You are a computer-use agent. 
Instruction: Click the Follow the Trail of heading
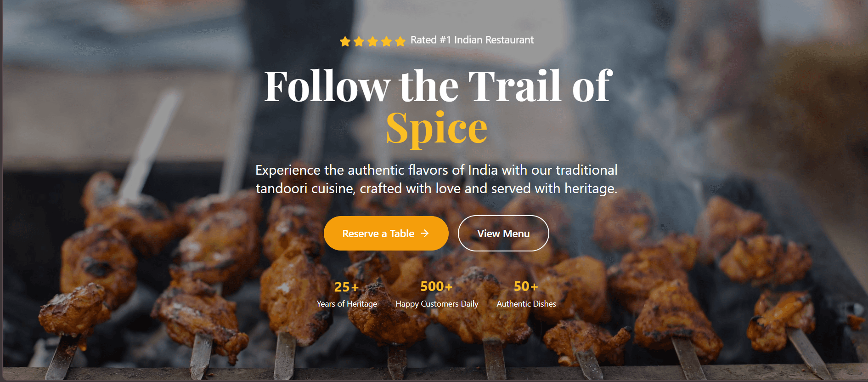[x=438, y=86]
